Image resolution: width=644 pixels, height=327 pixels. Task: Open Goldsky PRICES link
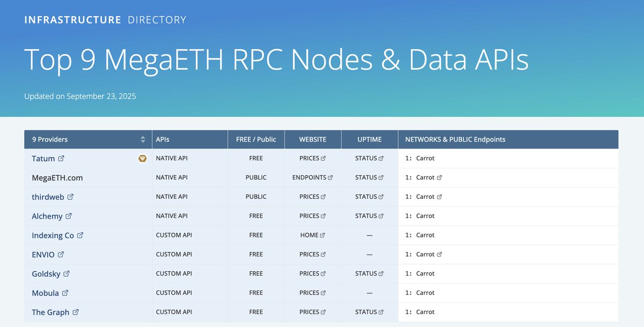click(313, 273)
